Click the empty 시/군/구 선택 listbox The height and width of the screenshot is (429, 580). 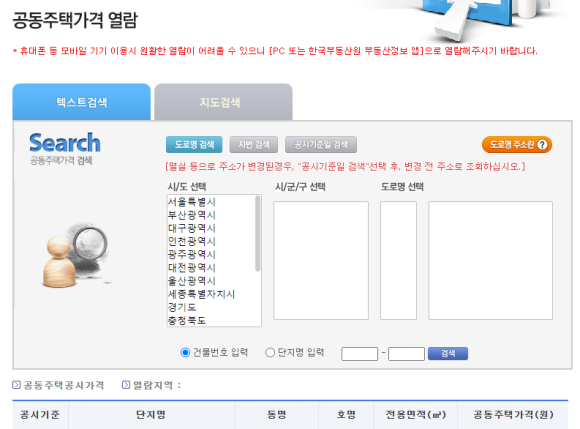321,260
